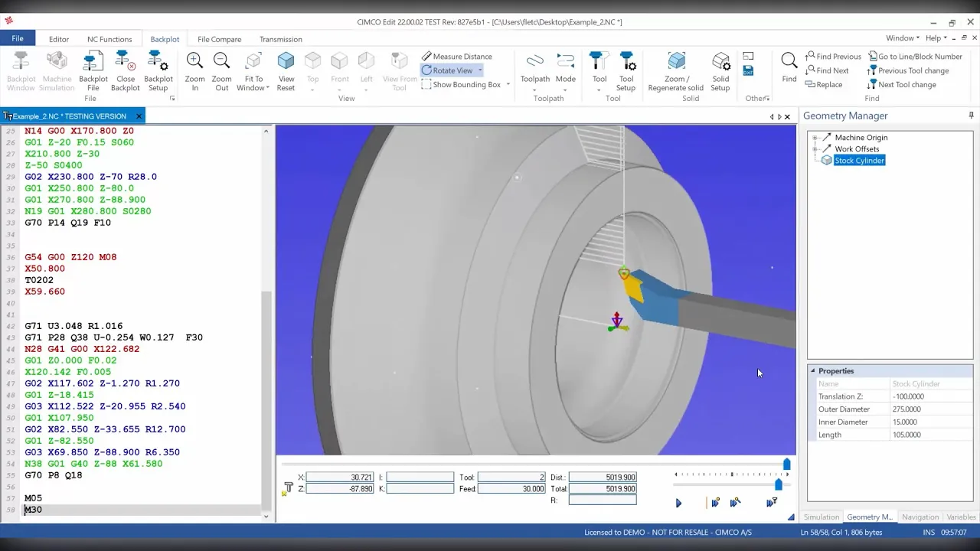980x551 pixels.
Task: Select the Stock Cylinder tree item
Action: coord(859,161)
